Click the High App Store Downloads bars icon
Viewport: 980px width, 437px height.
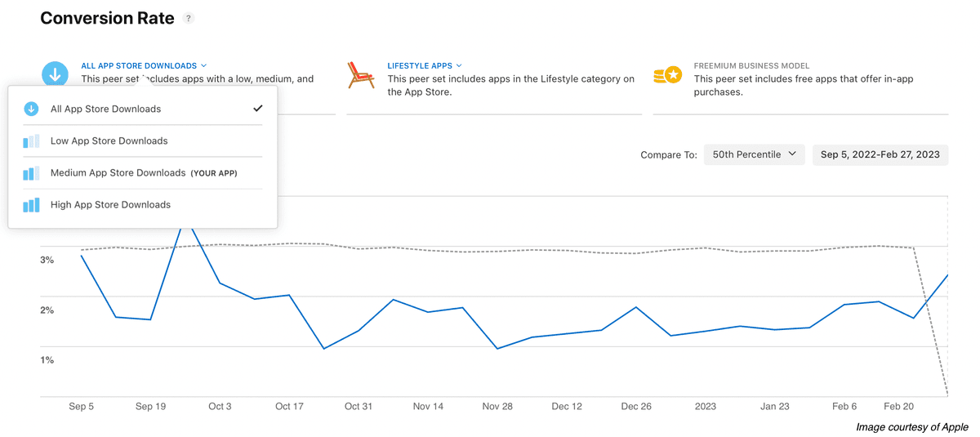(31, 205)
